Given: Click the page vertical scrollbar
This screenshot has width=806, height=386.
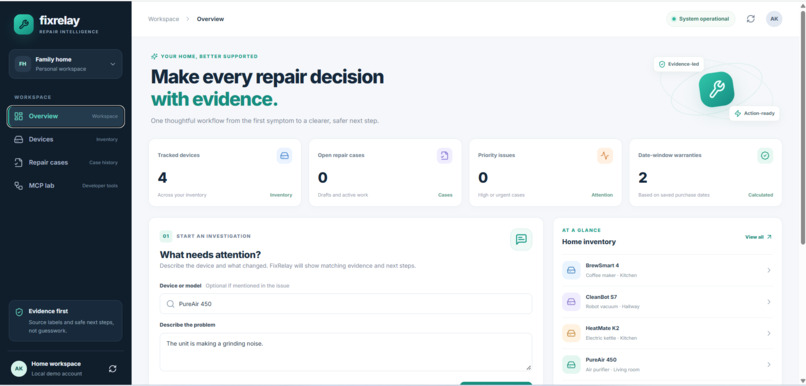Looking at the screenshot, I should pos(802,126).
